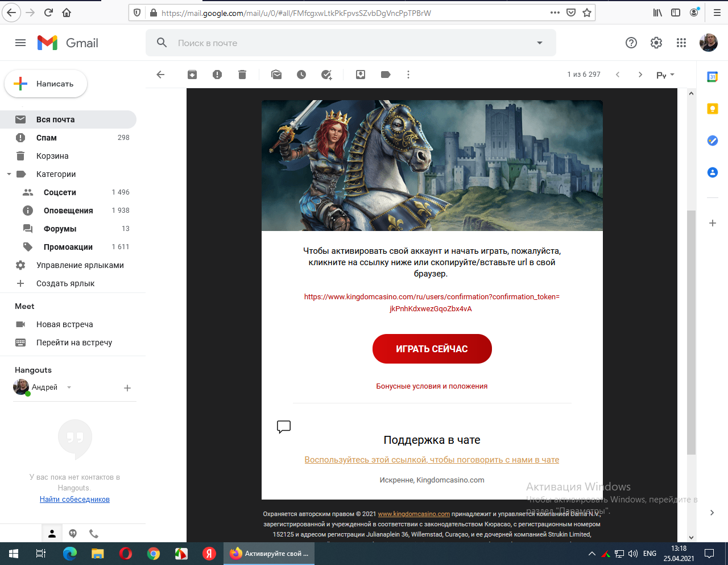Bookmark this page with the star
This screenshot has height=565, width=728.
(x=587, y=13)
